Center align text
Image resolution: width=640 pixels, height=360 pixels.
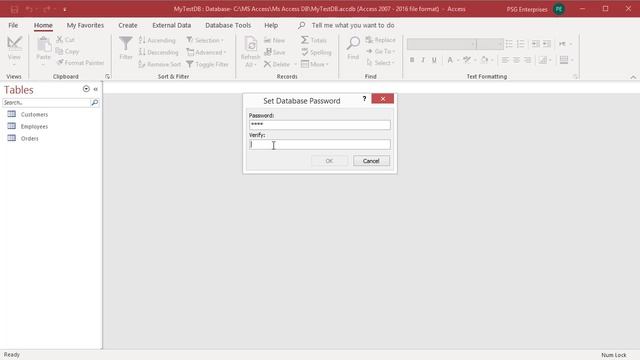[x=517, y=60]
